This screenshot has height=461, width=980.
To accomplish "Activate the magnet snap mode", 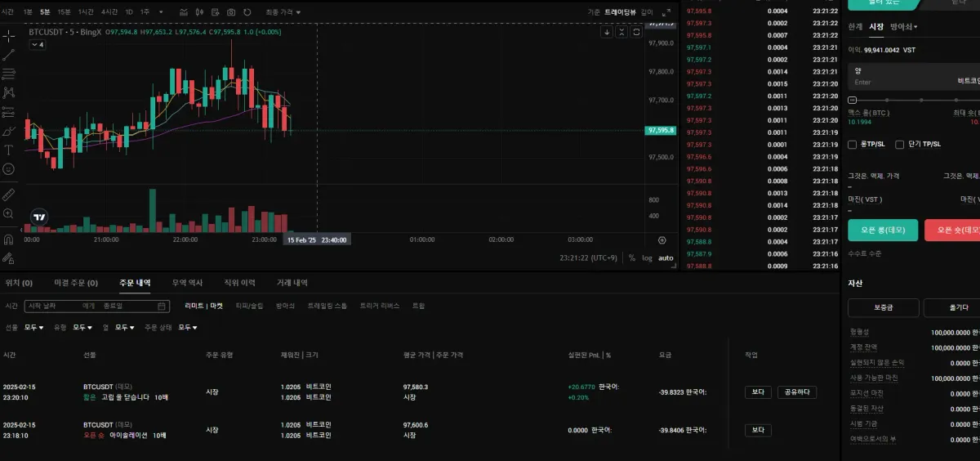I will [x=8, y=240].
